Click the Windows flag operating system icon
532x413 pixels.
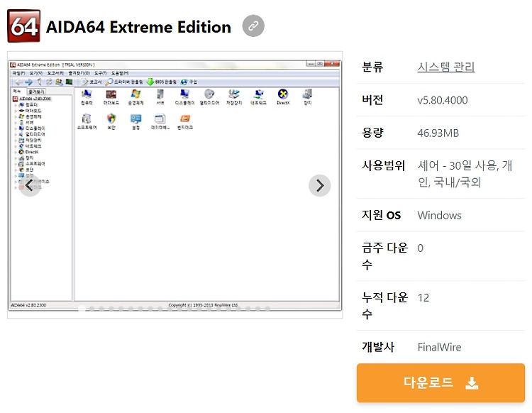(x=135, y=94)
